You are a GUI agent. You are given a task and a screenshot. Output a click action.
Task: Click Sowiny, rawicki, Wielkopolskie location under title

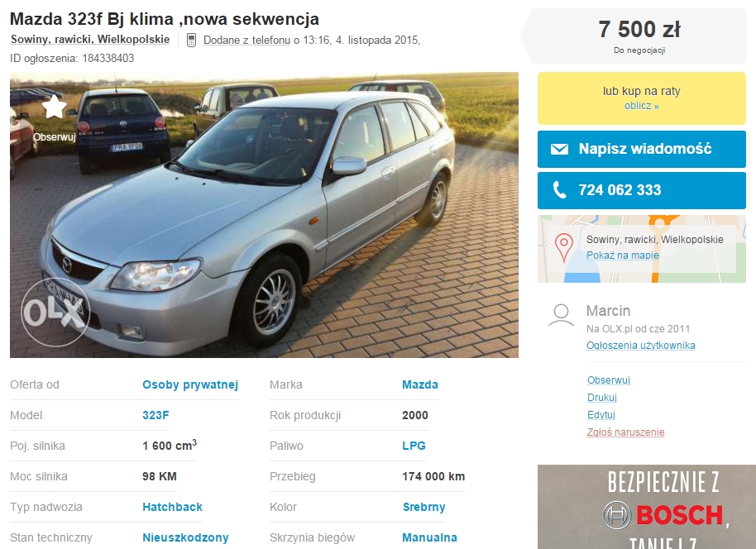tap(90, 40)
